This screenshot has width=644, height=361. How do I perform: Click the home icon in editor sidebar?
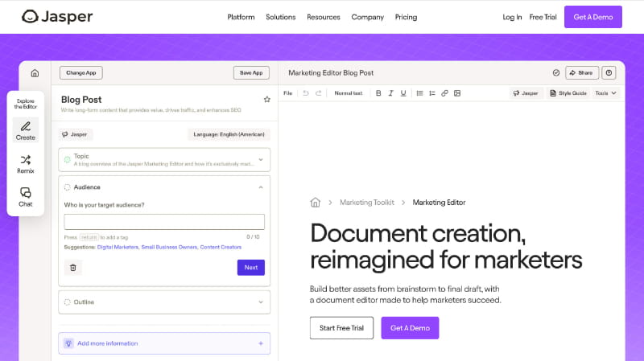[x=35, y=73]
